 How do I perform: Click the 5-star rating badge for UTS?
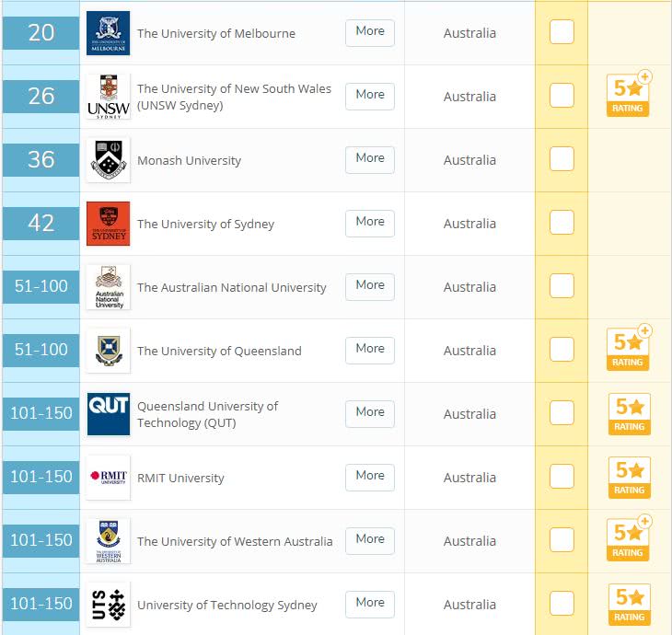[629, 605]
